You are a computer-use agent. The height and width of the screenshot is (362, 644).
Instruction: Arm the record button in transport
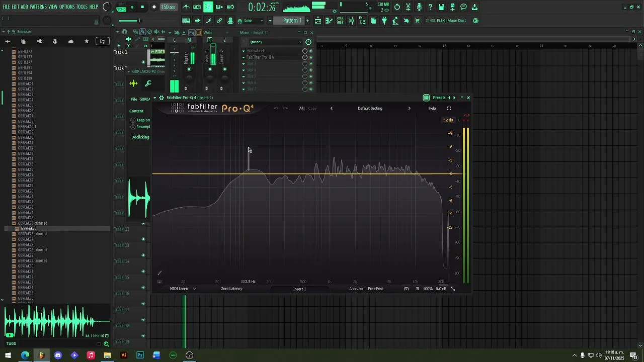point(154,7)
